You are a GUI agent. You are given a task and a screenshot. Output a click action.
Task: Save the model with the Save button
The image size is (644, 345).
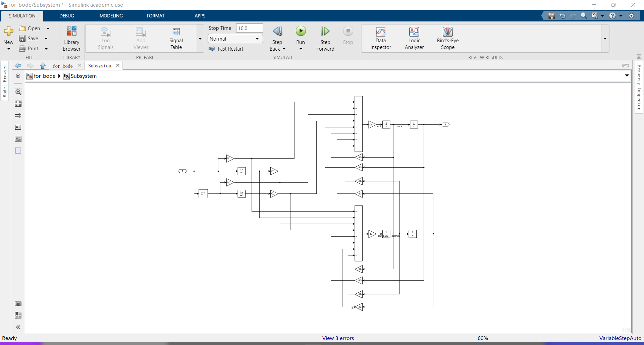point(29,39)
